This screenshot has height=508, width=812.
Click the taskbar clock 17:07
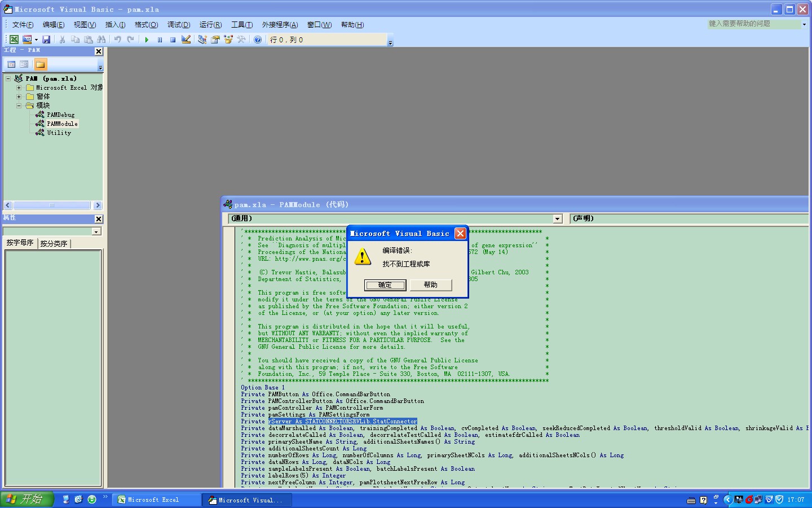click(x=796, y=500)
